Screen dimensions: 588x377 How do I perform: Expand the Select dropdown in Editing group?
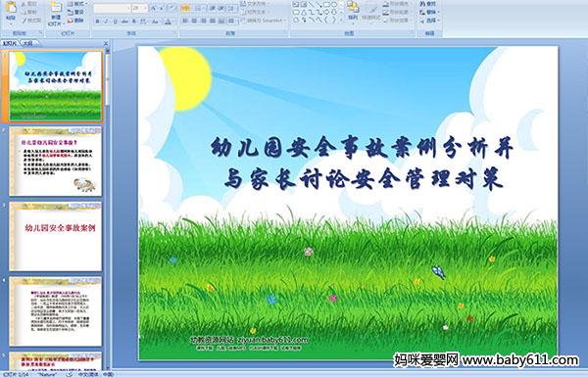coord(429,21)
